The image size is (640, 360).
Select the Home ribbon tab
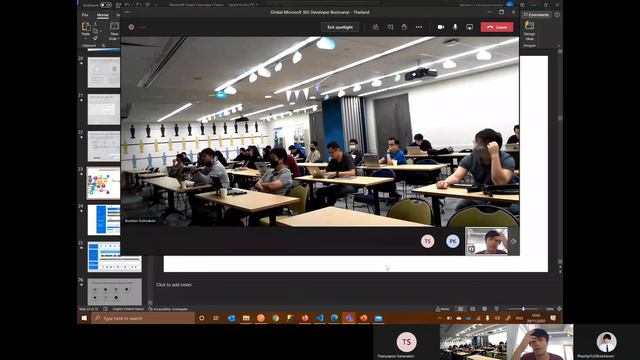tap(102, 15)
